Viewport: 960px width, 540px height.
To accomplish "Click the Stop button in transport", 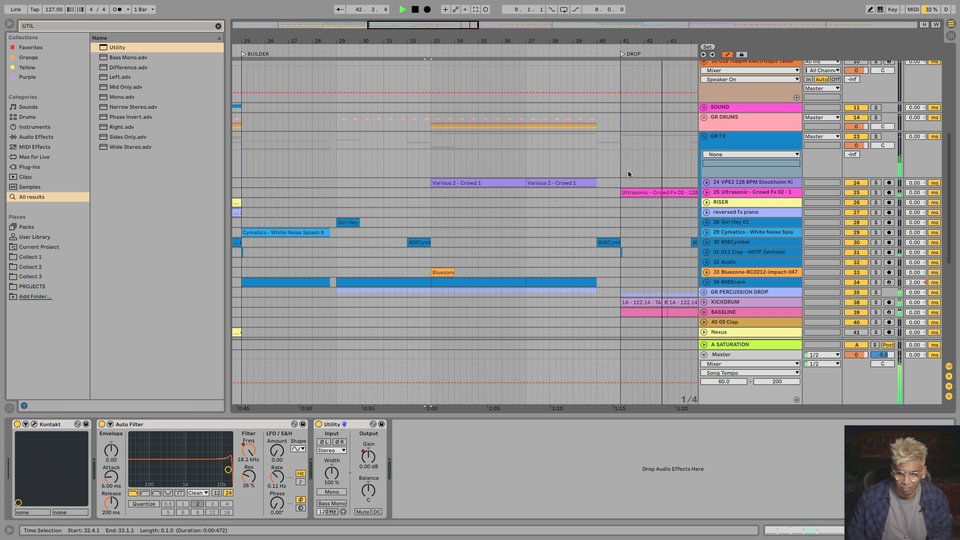I will click(x=415, y=9).
